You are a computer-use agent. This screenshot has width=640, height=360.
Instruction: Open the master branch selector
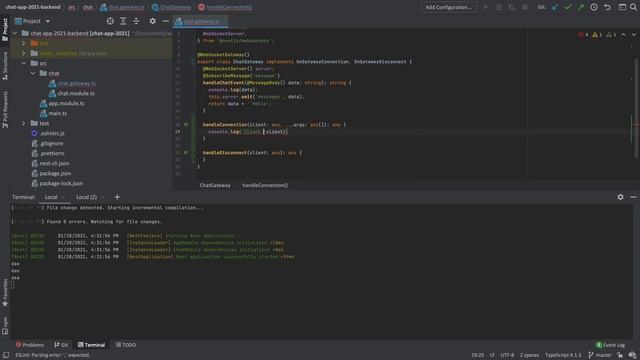pyautogui.click(x=600, y=355)
